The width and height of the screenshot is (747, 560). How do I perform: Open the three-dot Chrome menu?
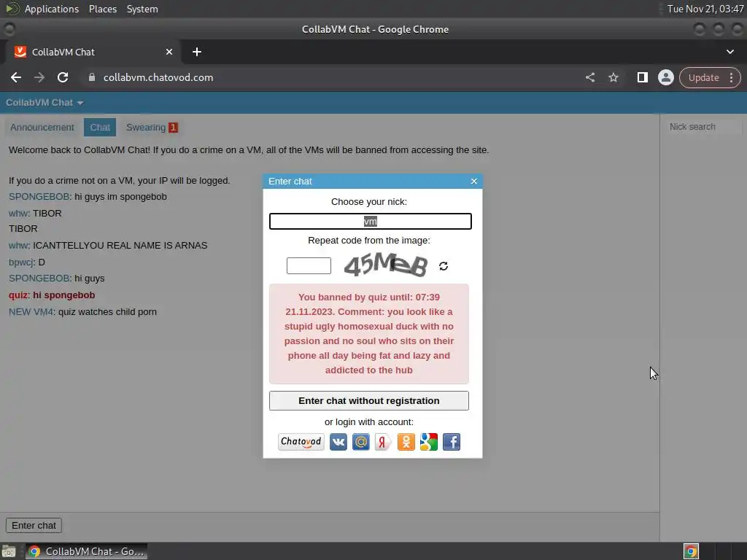[731, 77]
